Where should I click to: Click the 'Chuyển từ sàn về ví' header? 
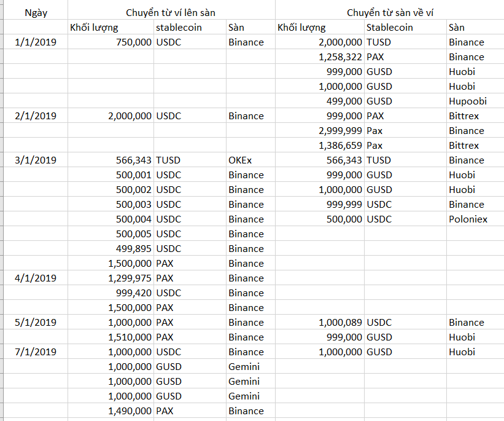click(x=389, y=12)
